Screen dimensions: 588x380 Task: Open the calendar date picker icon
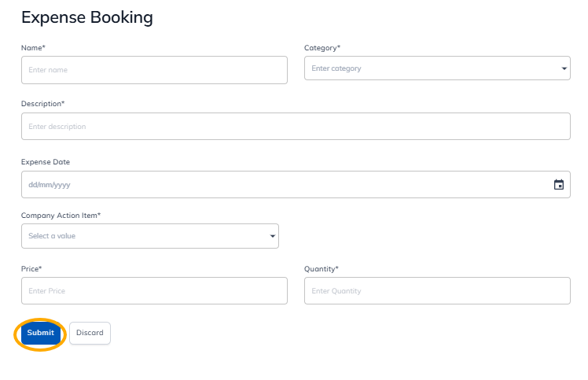559,185
